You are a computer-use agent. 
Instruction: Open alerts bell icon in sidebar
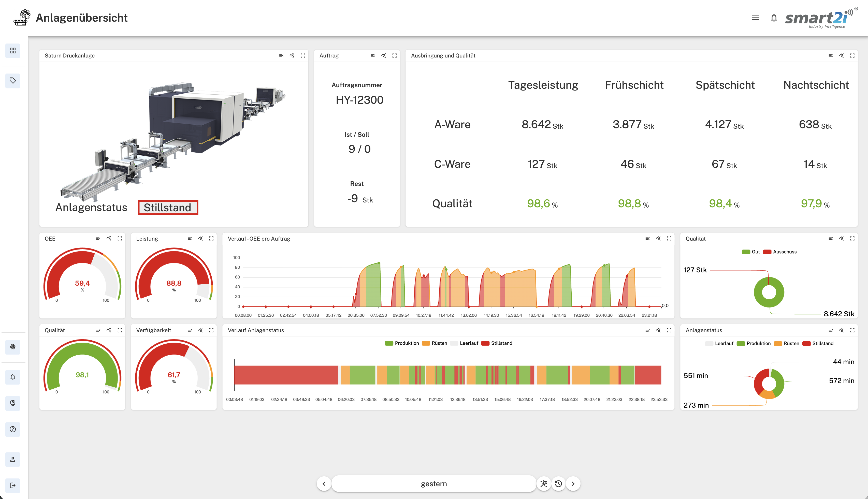(x=13, y=377)
